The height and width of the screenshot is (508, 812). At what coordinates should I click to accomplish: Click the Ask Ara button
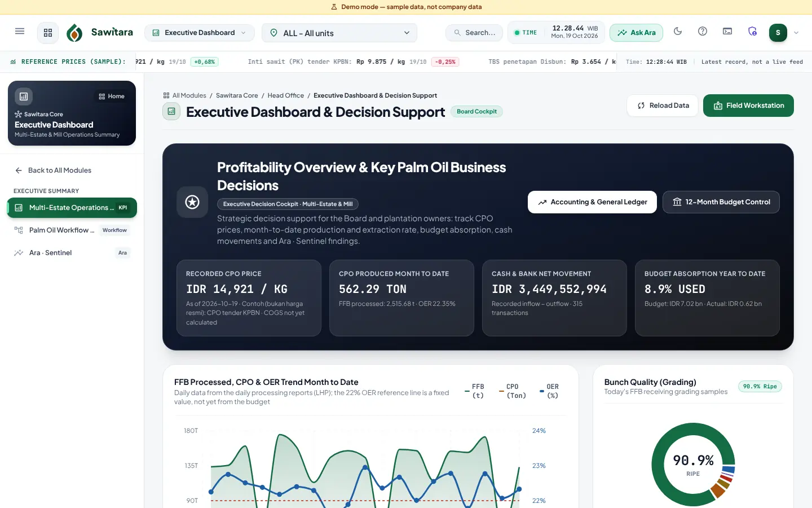point(636,33)
